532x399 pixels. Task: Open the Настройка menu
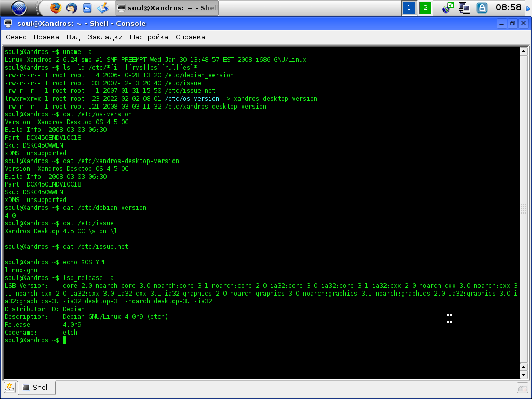click(x=149, y=37)
